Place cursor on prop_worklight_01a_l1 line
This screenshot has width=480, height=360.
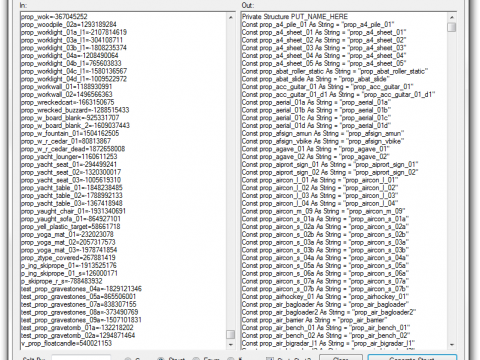click(74, 32)
